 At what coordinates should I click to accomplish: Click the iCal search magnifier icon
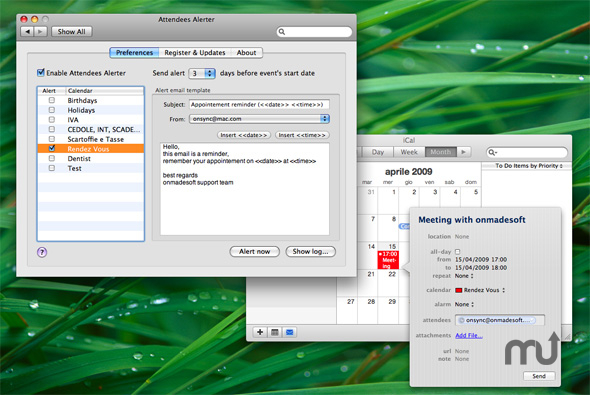point(492,152)
